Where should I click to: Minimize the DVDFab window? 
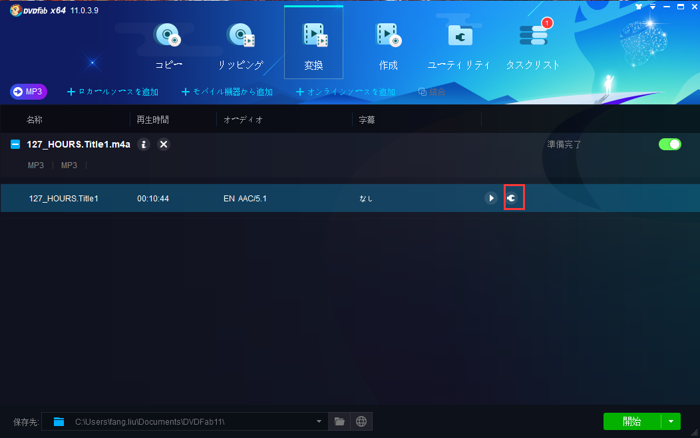(x=667, y=7)
